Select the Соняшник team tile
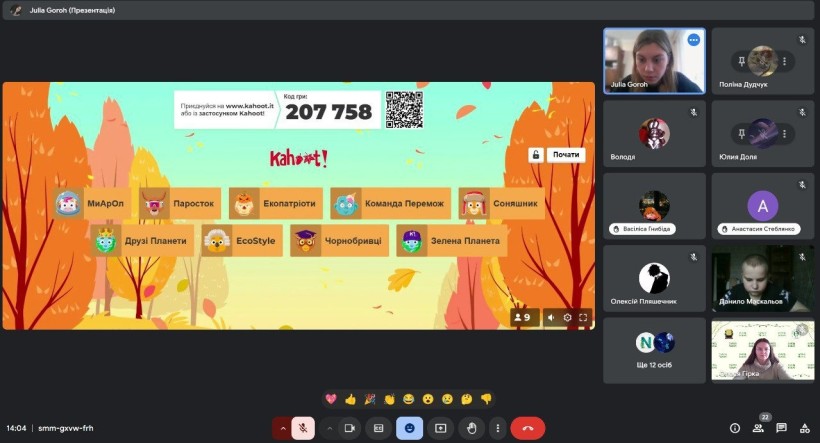This screenshot has height=443, width=820. pyautogui.click(x=502, y=203)
